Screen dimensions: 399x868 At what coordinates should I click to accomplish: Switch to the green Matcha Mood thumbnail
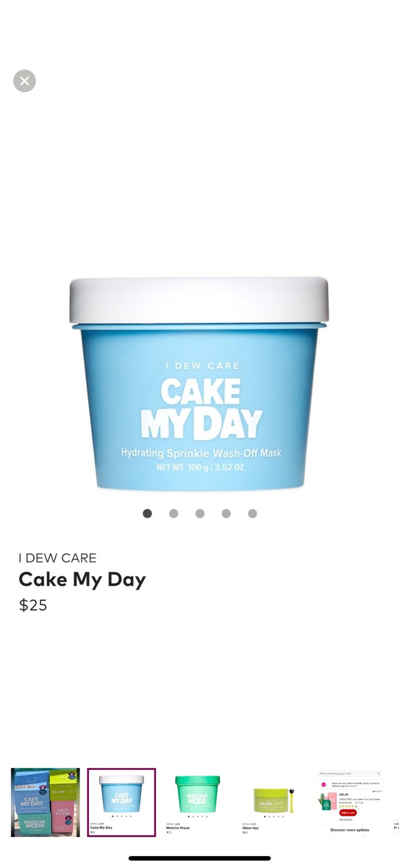(197, 802)
